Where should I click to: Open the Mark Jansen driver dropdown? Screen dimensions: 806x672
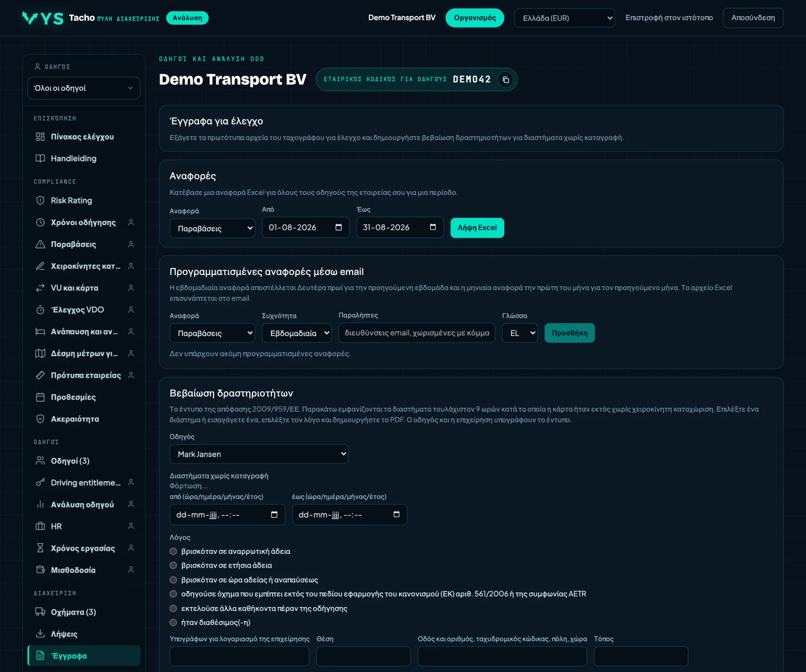(259, 454)
